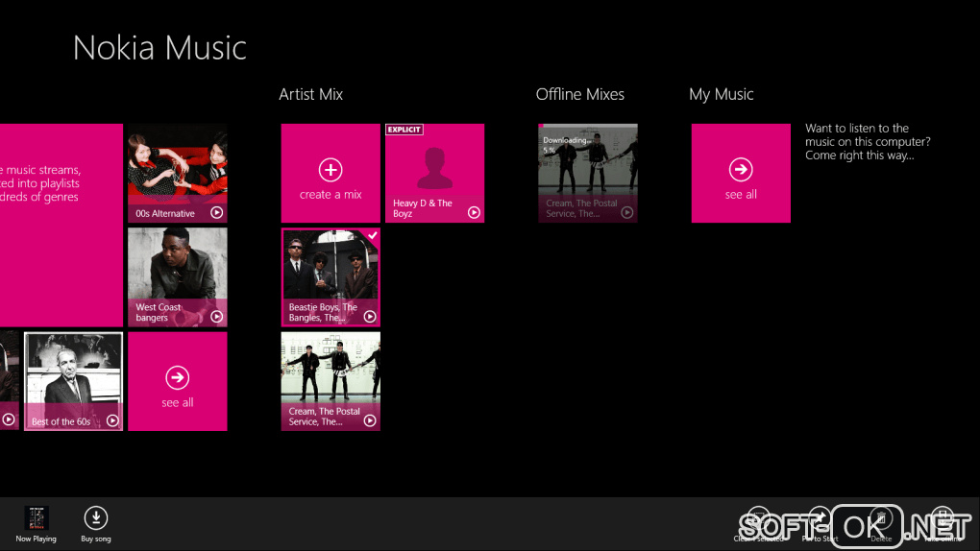Play Cream, The Postal Service under Artist Mix
Screen dimensions: 980x551
coord(370,420)
